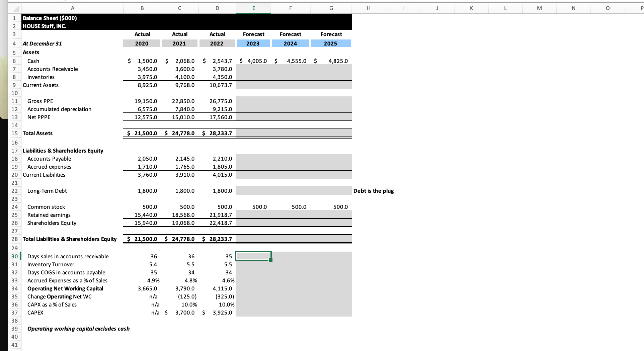Viewport: 644px width, 351px height.
Task: Click the row 15 header
Action: 14,133
